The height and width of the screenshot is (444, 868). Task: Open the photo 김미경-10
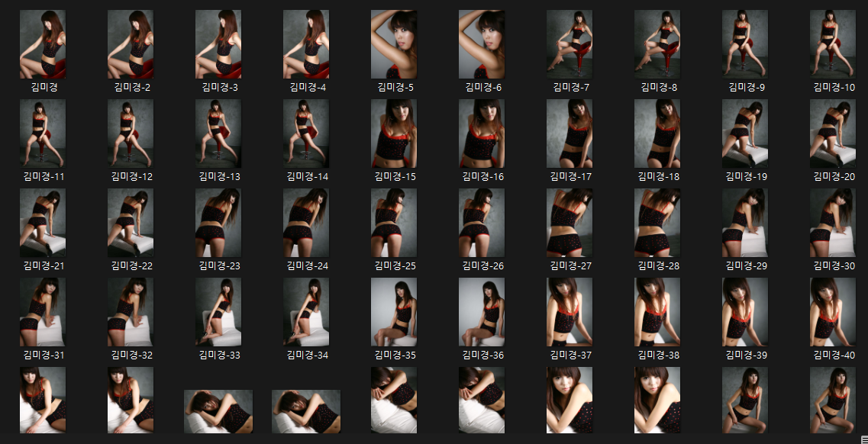pos(832,43)
